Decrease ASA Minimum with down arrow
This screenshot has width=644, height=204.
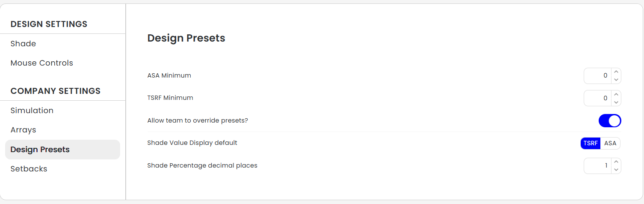tap(616, 80)
